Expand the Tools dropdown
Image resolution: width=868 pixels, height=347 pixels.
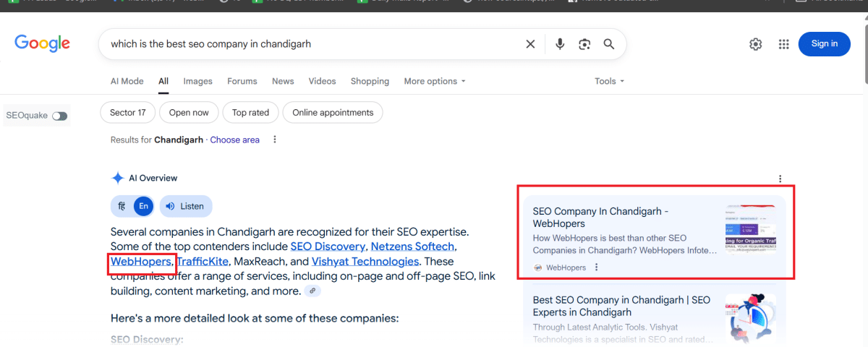(609, 81)
